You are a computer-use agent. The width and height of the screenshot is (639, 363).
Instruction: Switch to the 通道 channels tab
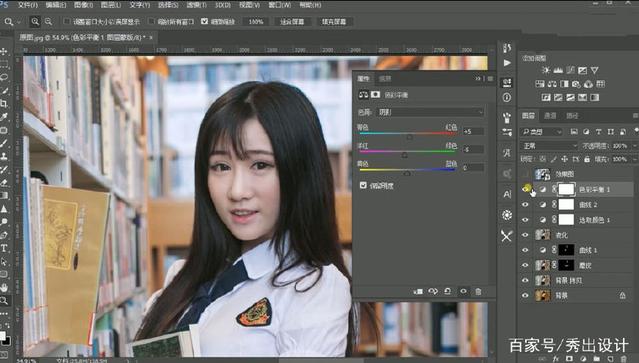(550, 116)
